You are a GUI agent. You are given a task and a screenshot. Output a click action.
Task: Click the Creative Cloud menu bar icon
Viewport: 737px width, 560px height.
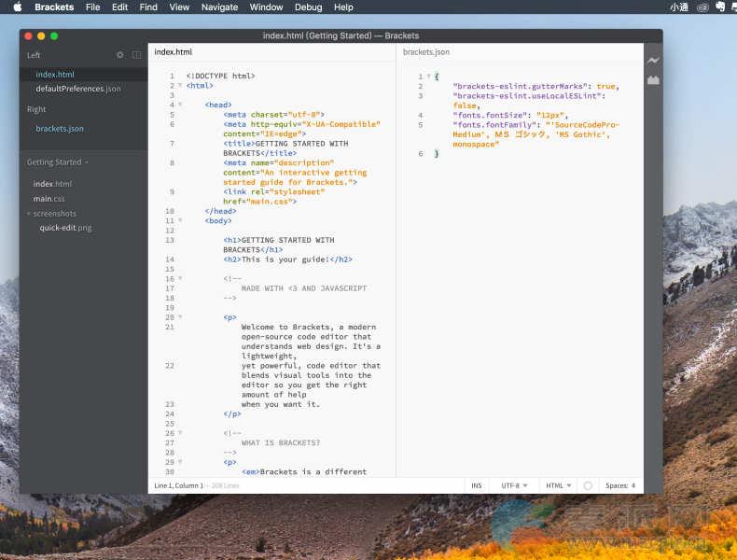coord(702,7)
